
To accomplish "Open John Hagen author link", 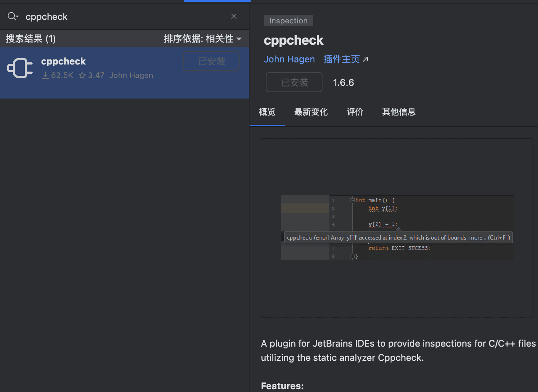I will [289, 59].
